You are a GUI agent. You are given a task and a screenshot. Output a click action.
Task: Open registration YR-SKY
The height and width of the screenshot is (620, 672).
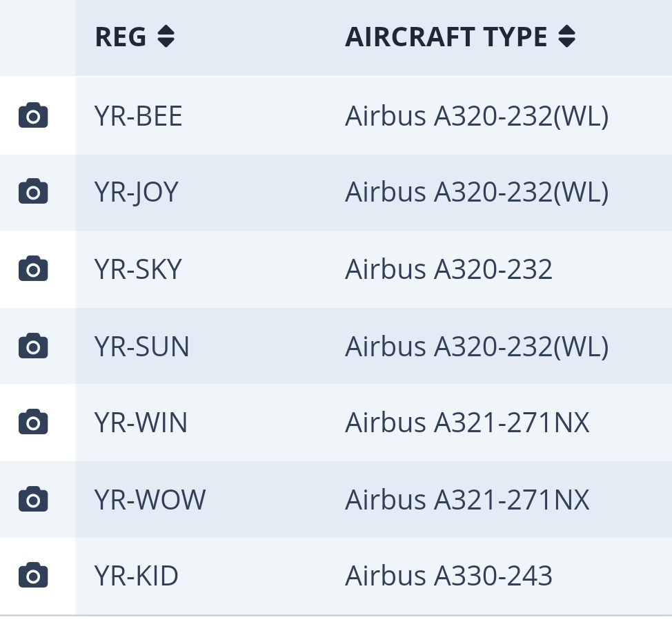click(x=138, y=269)
